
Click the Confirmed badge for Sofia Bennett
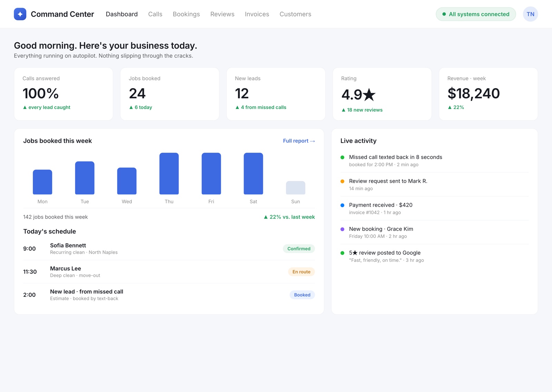coord(299,249)
